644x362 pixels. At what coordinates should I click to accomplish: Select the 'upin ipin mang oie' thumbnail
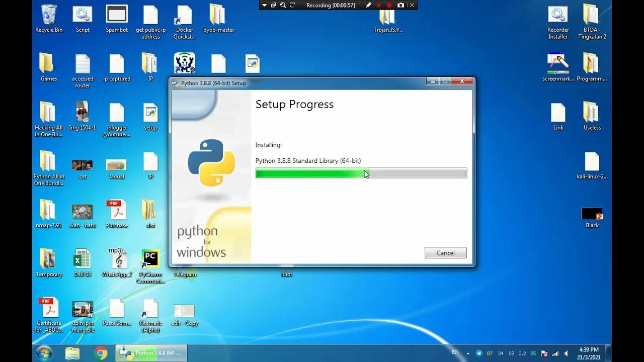tap(83, 317)
